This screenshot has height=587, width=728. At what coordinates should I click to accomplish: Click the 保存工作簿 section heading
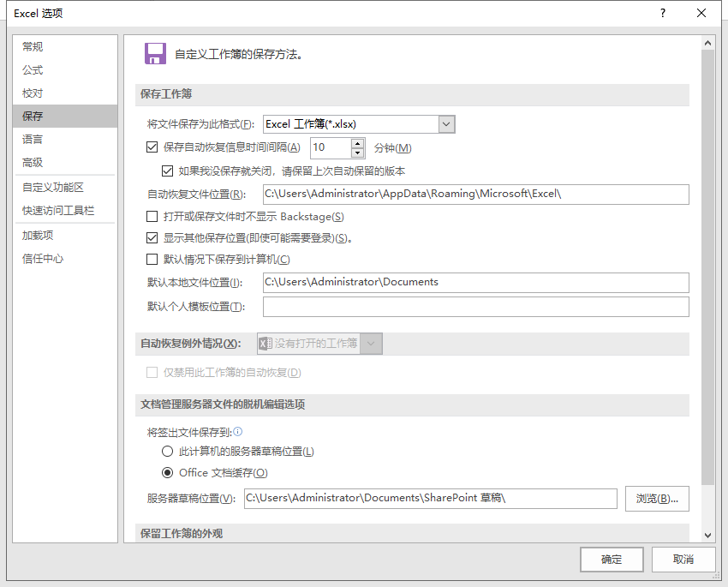(x=166, y=94)
